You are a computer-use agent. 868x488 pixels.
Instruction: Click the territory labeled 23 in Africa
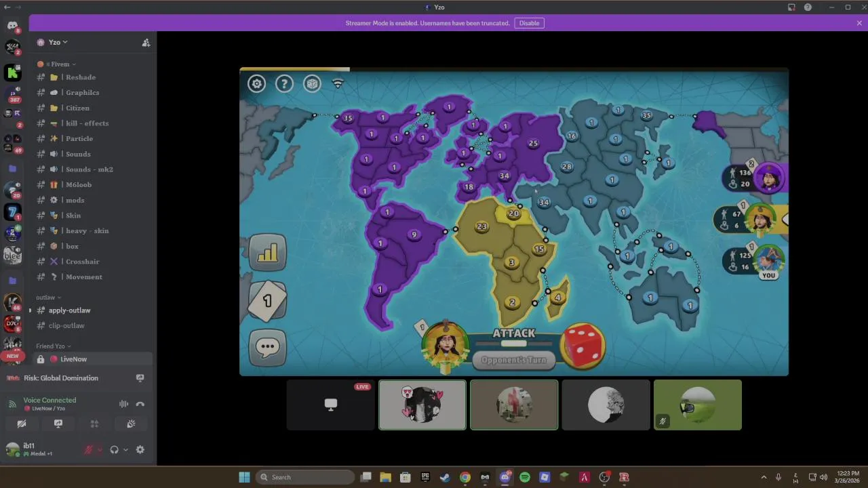(481, 226)
